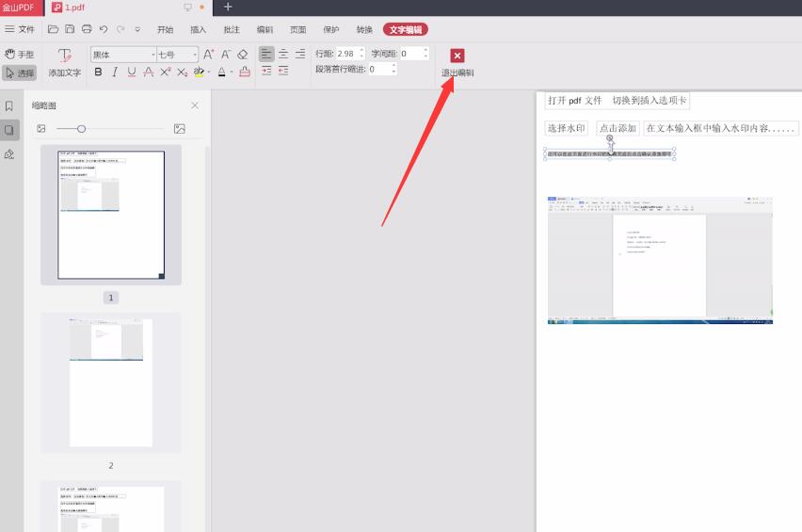Click the undo arrow icon
Screen dimensions: 802x532
tap(104, 29)
